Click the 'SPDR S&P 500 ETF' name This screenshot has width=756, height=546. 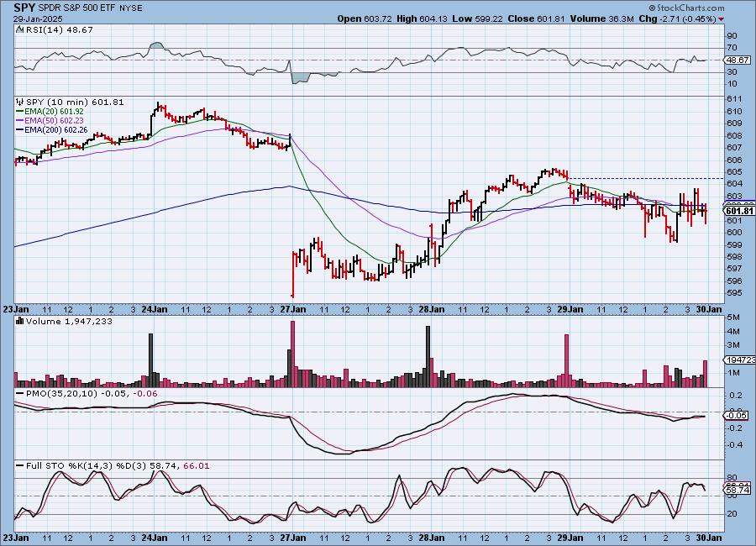pyautogui.click(x=75, y=8)
